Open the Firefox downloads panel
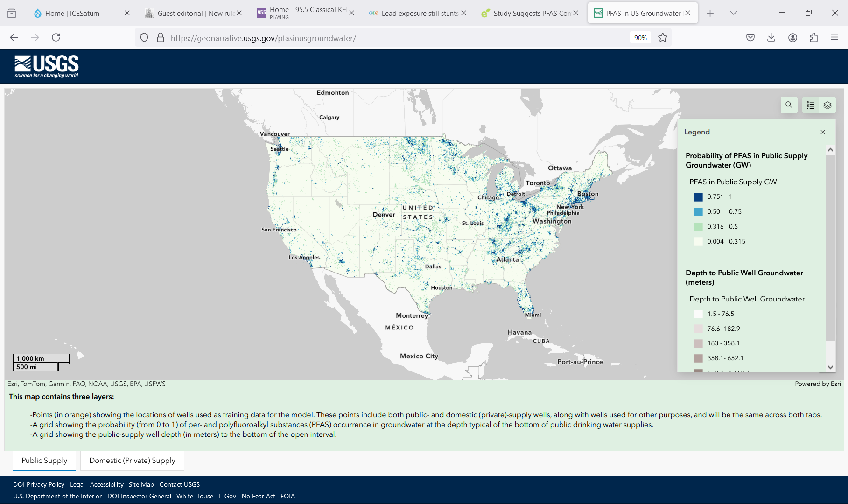Image resolution: width=848 pixels, height=504 pixels. point(771,37)
